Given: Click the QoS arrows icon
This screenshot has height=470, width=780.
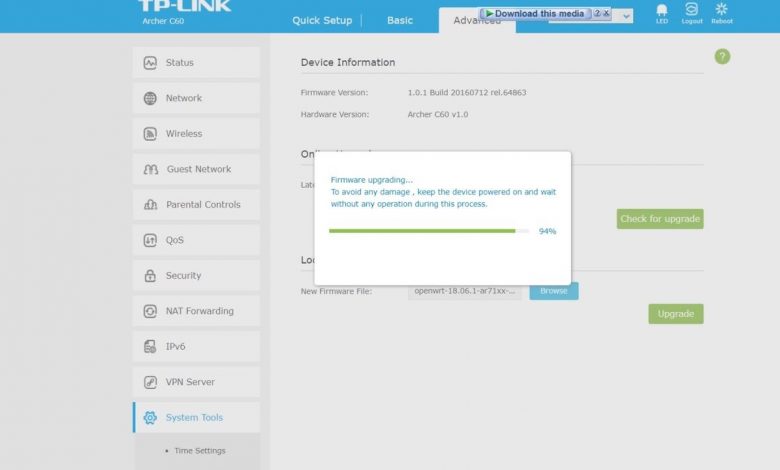Looking at the screenshot, I should point(150,240).
